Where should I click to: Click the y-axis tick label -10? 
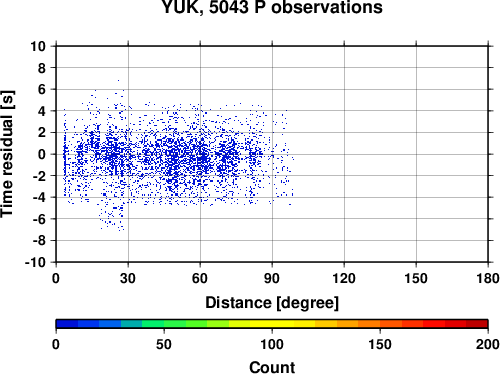coord(35,262)
